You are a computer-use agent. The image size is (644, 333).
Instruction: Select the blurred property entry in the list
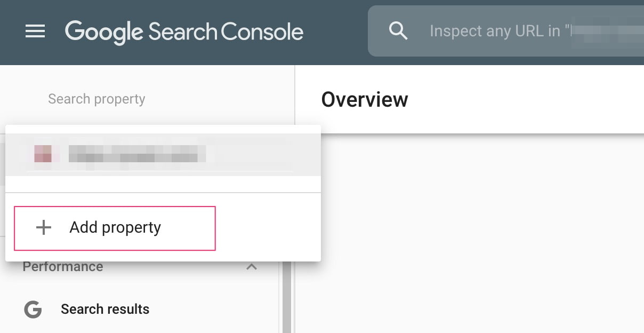[x=163, y=155]
